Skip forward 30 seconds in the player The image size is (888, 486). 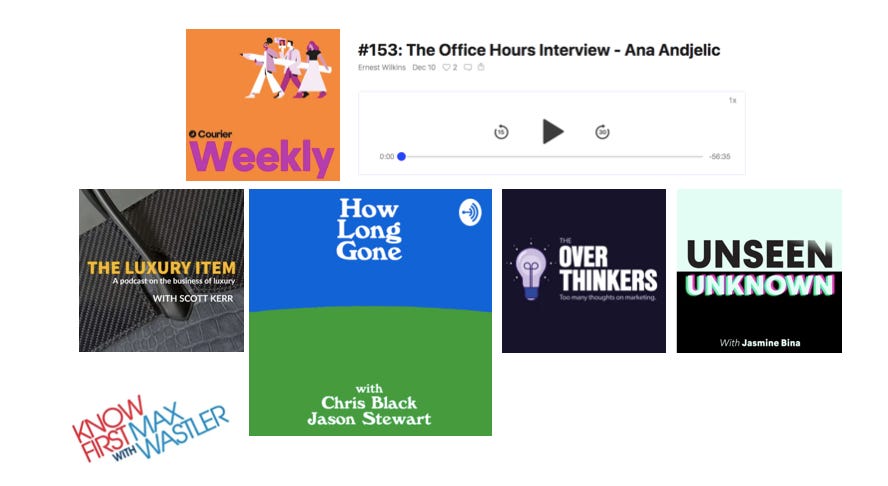coord(602,132)
